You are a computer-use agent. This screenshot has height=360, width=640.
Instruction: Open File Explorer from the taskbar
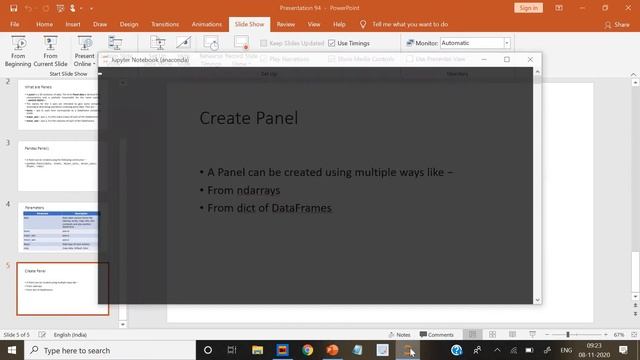point(257,350)
